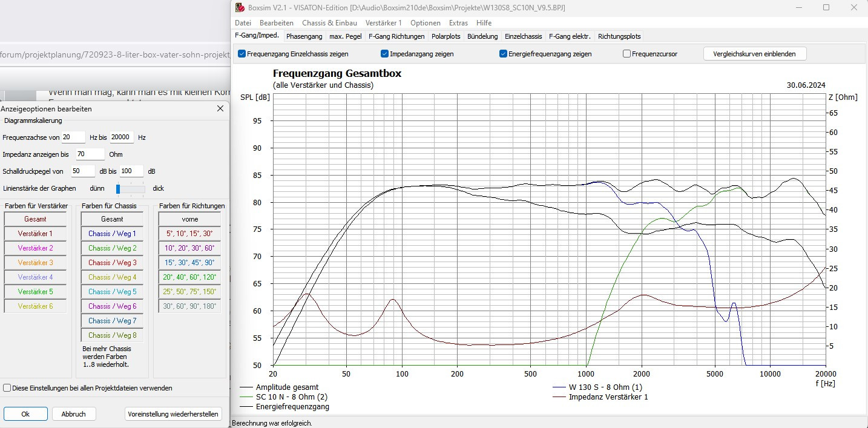Open the Optionen menu
Viewport: 868px width, 428px height.
click(426, 22)
